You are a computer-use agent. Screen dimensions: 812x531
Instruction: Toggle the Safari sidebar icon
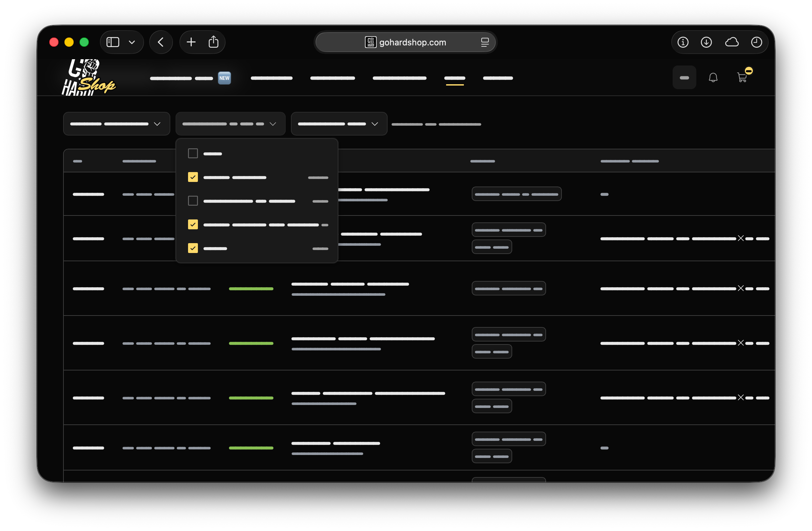(112, 42)
